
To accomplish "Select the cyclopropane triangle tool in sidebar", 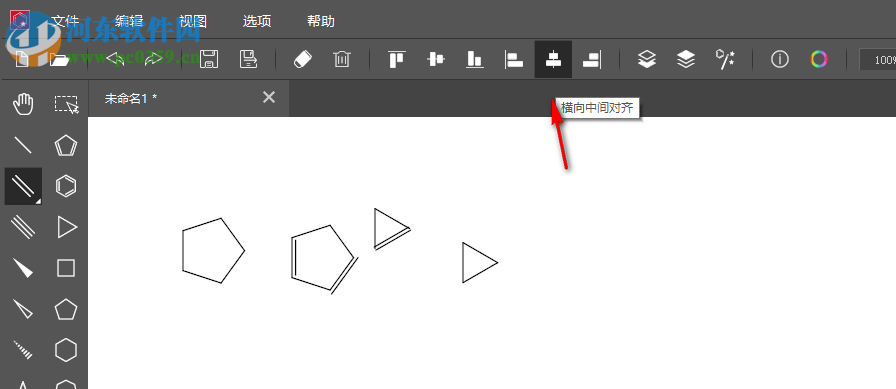I will pos(67,227).
